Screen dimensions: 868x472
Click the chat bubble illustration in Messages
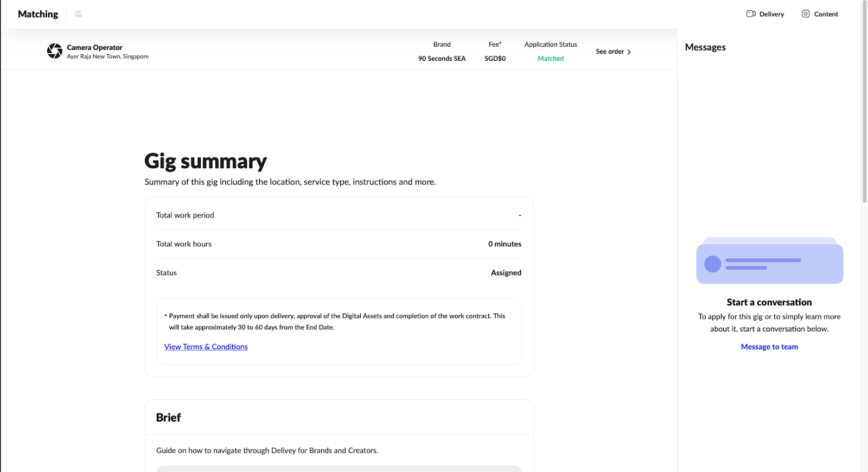(x=769, y=261)
